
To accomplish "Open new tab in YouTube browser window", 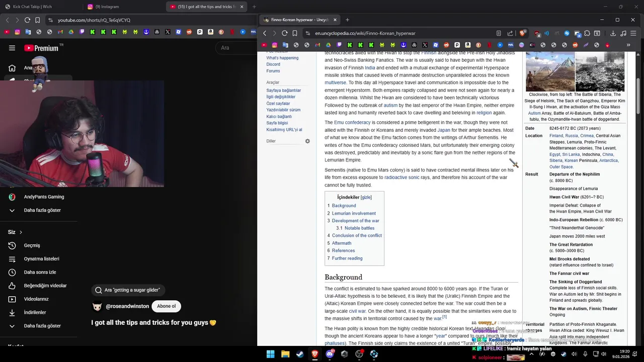I will point(254,7).
